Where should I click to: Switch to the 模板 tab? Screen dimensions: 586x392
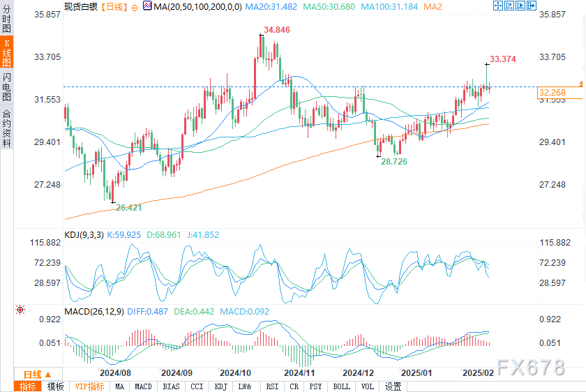56,386
